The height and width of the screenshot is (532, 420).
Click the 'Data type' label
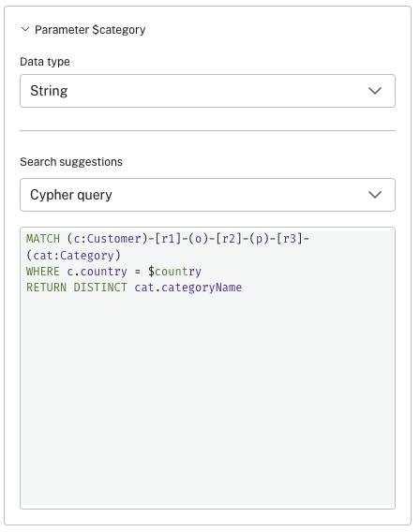point(45,62)
